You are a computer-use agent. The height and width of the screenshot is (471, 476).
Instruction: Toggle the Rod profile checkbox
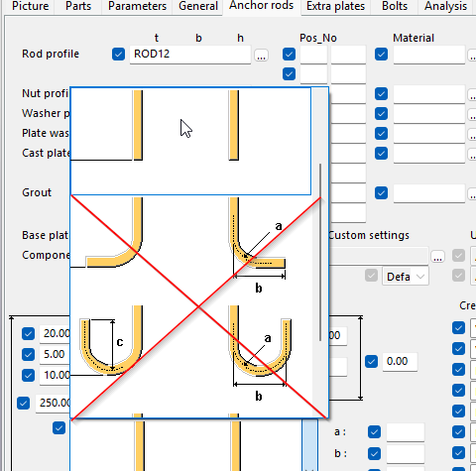118,55
